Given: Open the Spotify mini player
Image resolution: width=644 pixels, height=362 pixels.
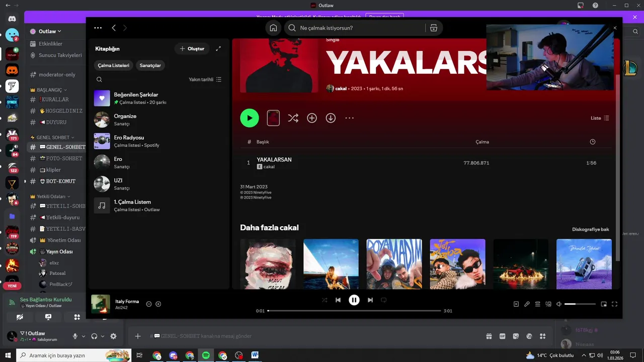Looking at the screenshot, I should [x=604, y=304].
